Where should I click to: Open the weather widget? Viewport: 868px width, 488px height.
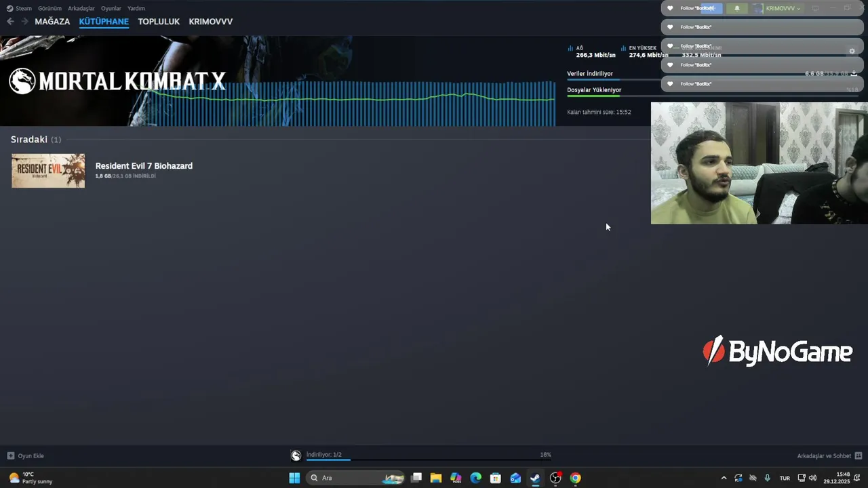31,478
